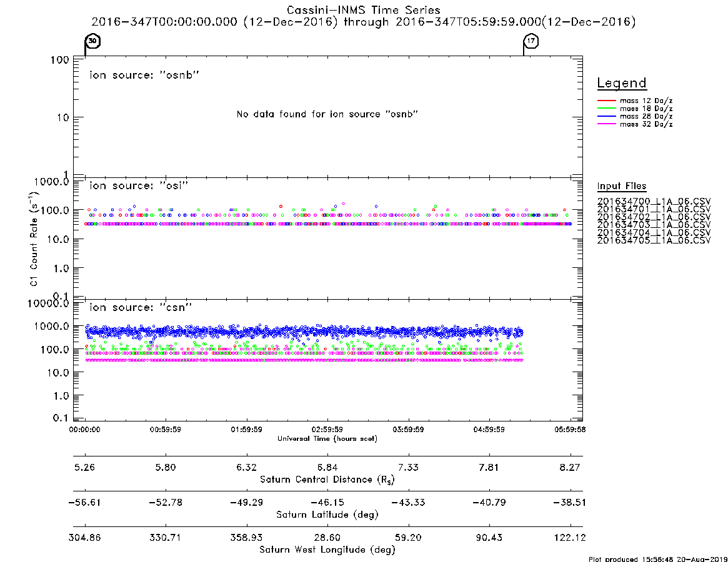Image resolution: width=728 pixels, height=562 pixels.
Task: Click the latitude value -38.51
Action: (x=570, y=503)
